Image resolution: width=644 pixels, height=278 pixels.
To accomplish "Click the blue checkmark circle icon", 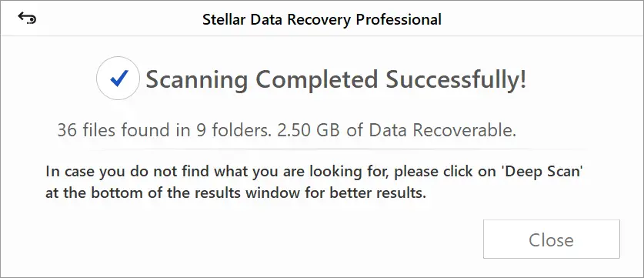I will point(118,78).
